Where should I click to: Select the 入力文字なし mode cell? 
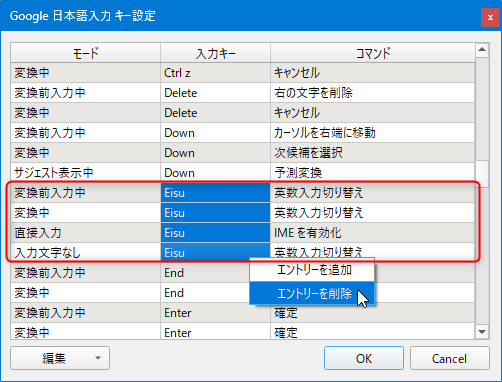pyautogui.click(x=86, y=252)
